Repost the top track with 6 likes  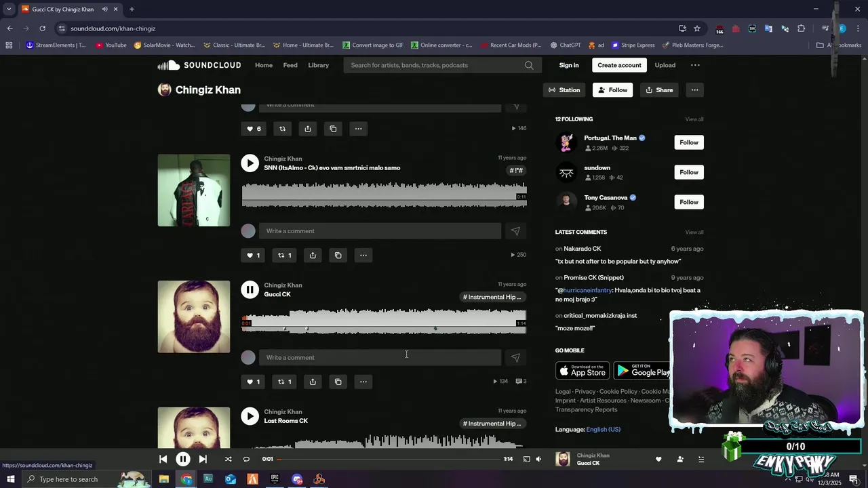(282, 129)
